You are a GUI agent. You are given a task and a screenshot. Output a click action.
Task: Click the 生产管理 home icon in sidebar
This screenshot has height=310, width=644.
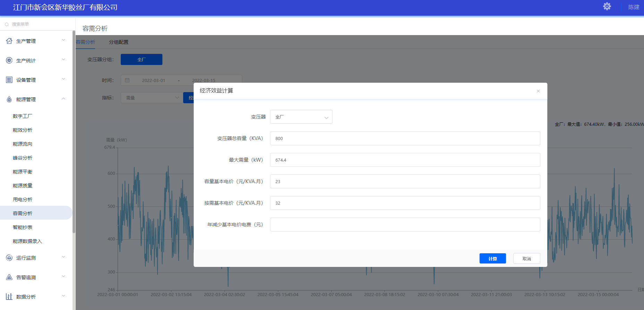tap(9, 41)
